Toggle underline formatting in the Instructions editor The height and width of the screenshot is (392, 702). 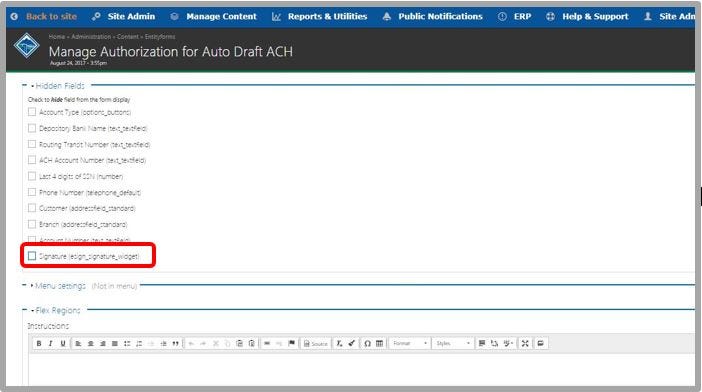(x=63, y=343)
